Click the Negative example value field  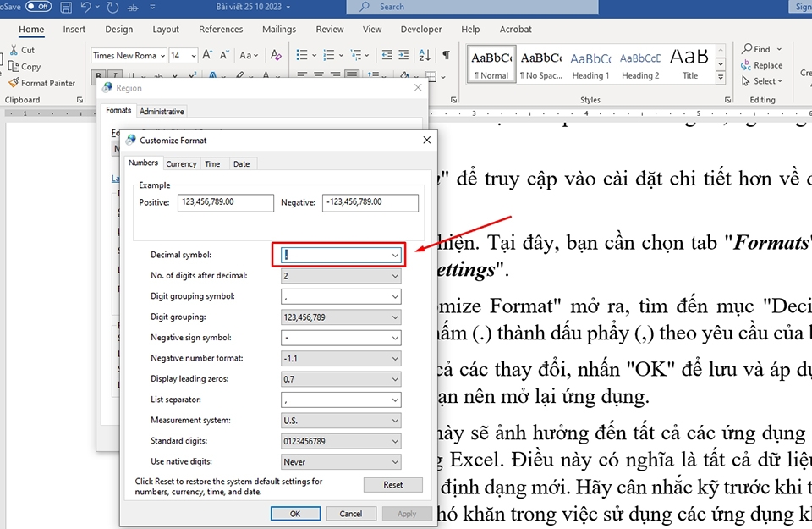370,202
